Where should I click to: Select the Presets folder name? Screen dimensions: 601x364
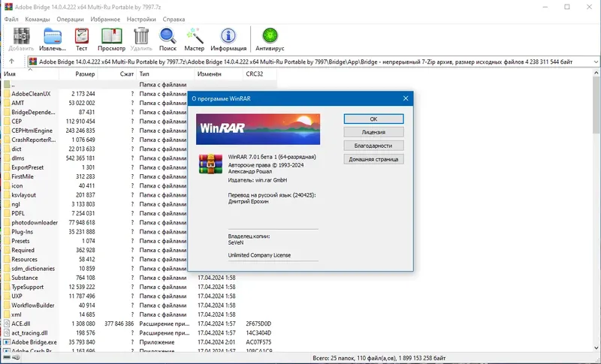(20, 241)
